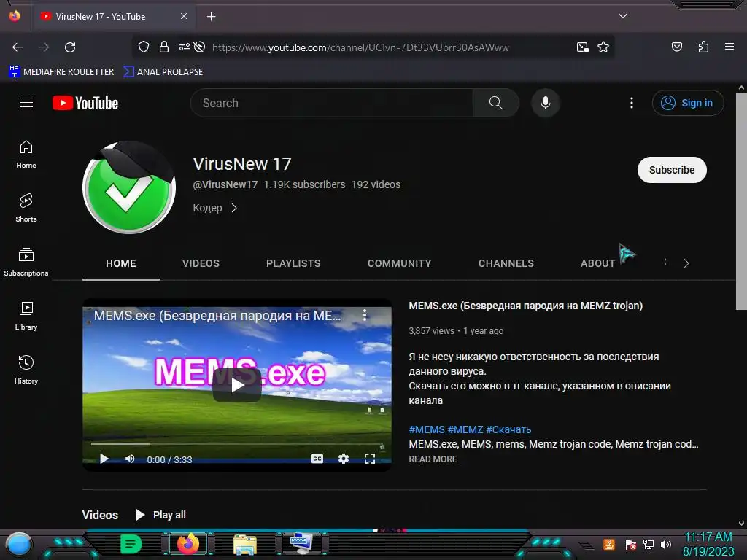The height and width of the screenshot is (560, 747).
Task: Open video settings gear
Action: click(344, 459)
